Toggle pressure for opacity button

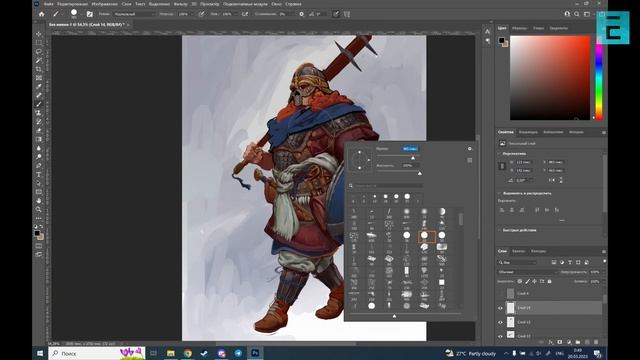[x=201, y=14]
